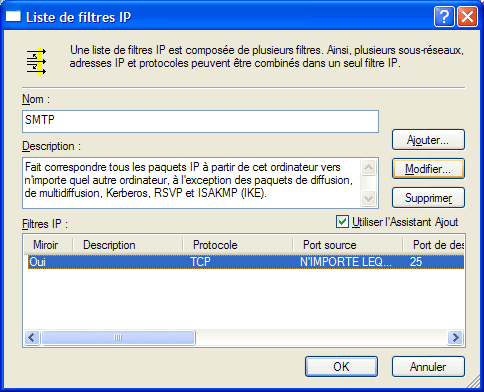Open Modifier... to edit the selected filter
Screen dimensions: 484x392
(428, 169)
